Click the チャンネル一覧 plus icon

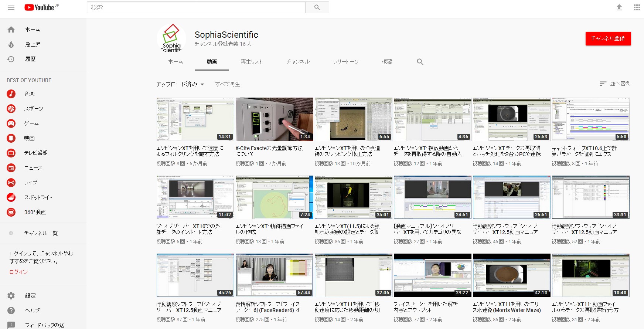[11, 233]
